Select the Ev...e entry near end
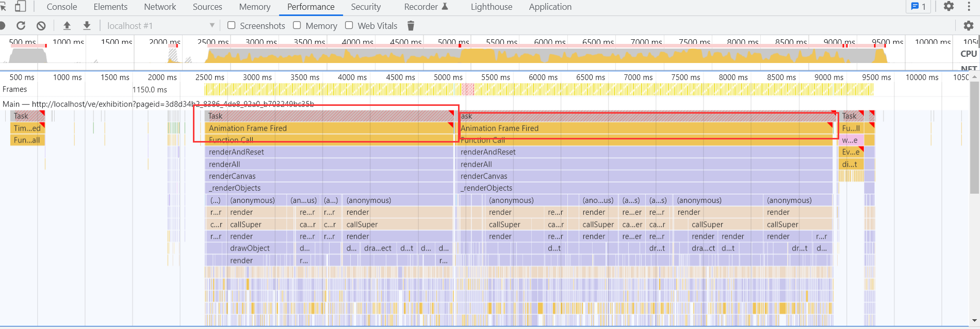 (x=851, y=152)
